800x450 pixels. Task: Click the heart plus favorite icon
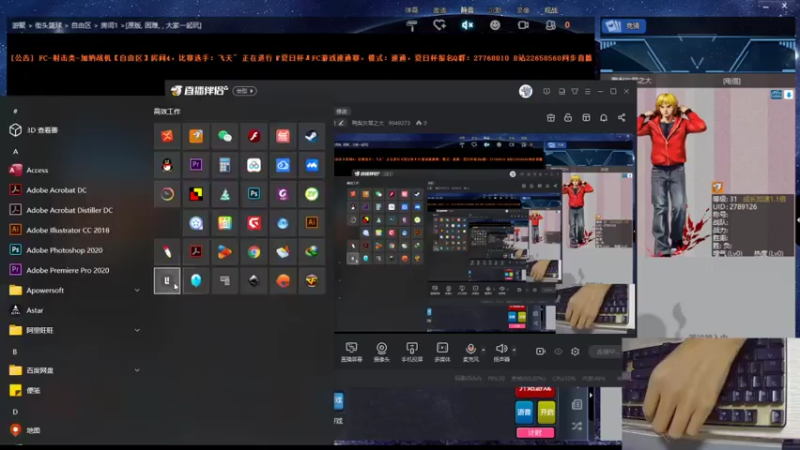(x=439, y=25)
